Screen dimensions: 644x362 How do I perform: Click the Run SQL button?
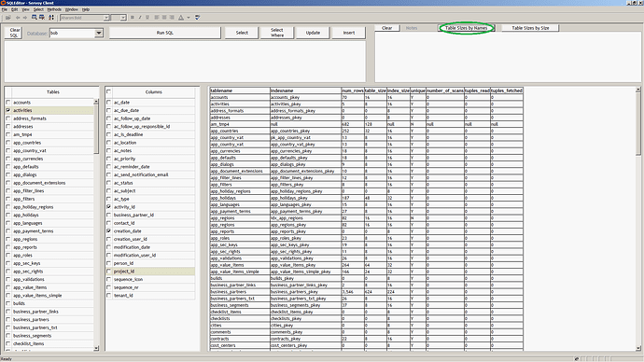coord(165,33)
